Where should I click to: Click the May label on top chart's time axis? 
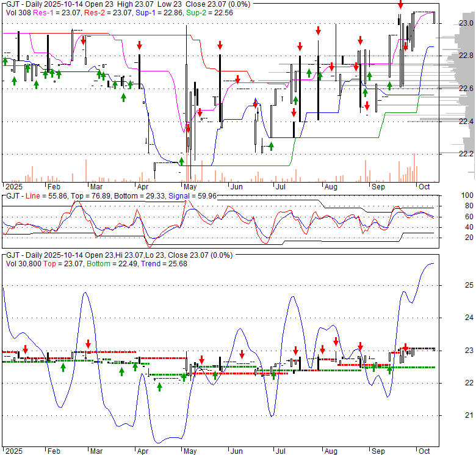189,185
